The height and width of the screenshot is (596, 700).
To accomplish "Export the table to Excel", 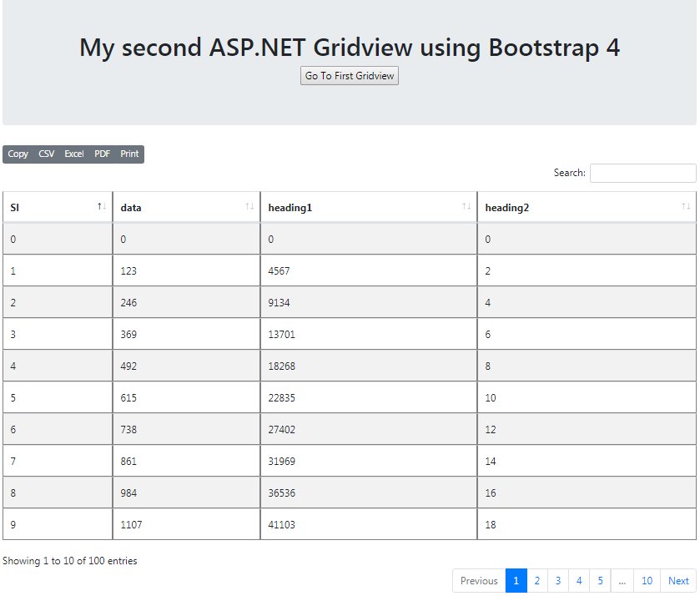I will tap(74, 154).
